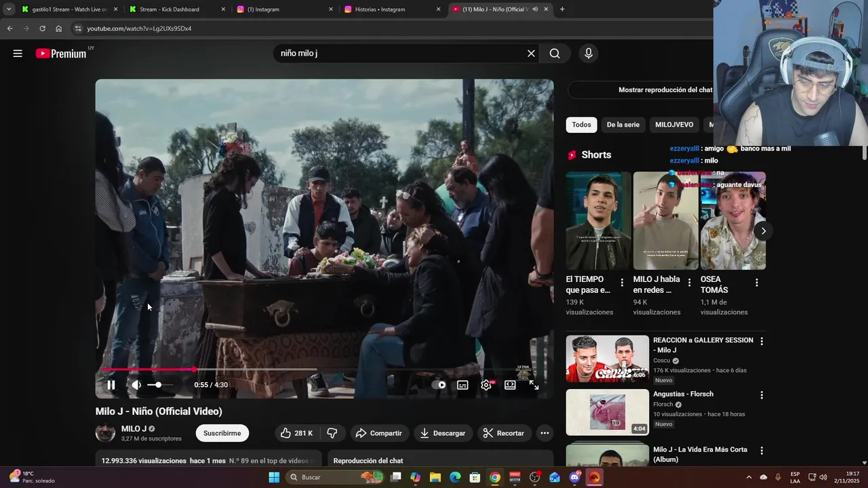Viewport: 868px width, 488px height.
Task: Like the video with 281 K
Action: click(x=297, y=433)
